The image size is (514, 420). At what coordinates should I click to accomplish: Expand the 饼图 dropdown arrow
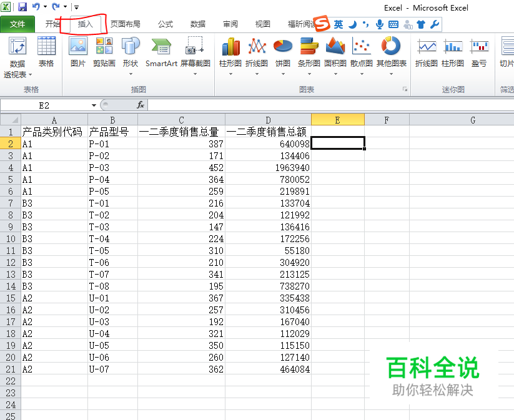(283, 74)
